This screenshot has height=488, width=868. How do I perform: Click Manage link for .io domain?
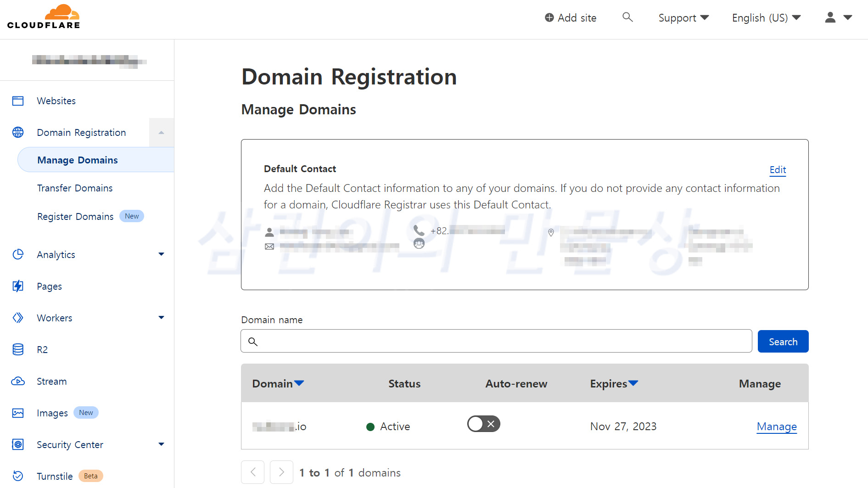point(777,426)
